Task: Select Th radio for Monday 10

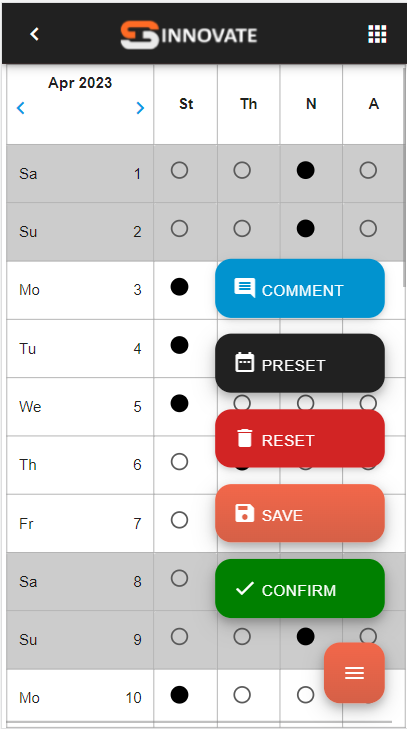Action: (242, 695)
